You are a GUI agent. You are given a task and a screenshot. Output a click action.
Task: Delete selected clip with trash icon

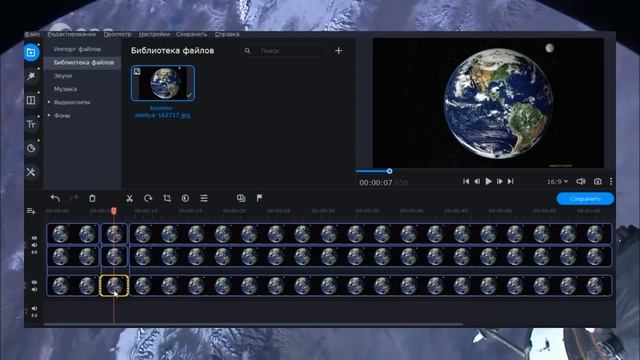click(x=92, y=198)
